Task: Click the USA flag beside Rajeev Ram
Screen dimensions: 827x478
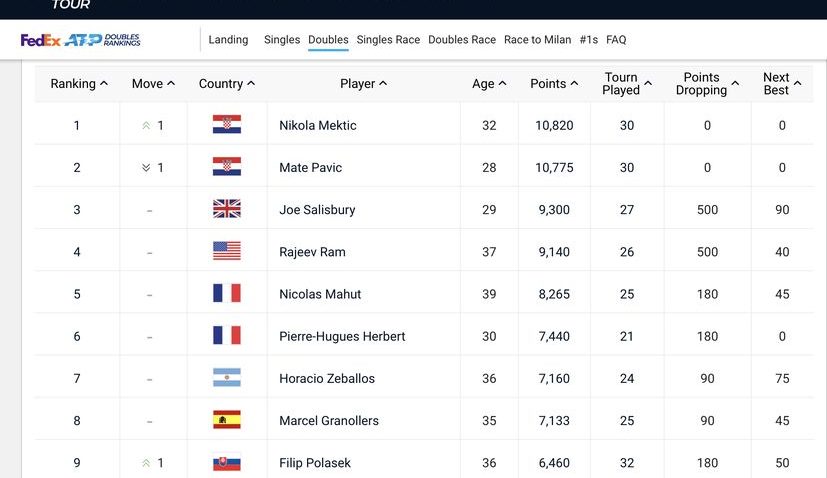Action: 227,251
